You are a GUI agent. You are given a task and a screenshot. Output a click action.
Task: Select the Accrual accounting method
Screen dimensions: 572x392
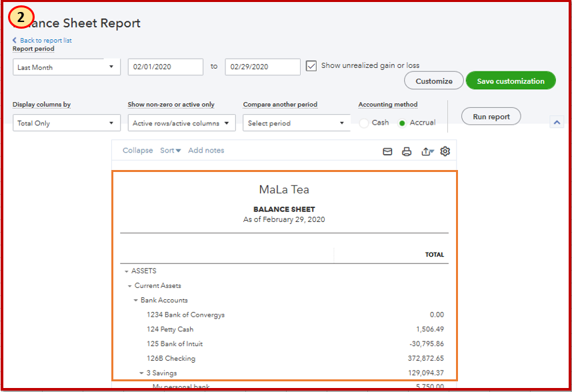tap(402, 123)
